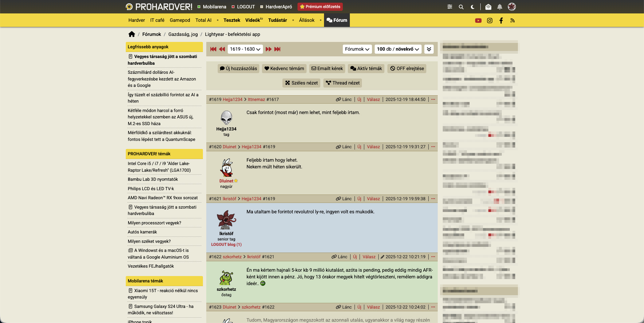644x323 pixels.
Task: Open the 1619 - 1630 post range dropdown
Action: (245, 49)
